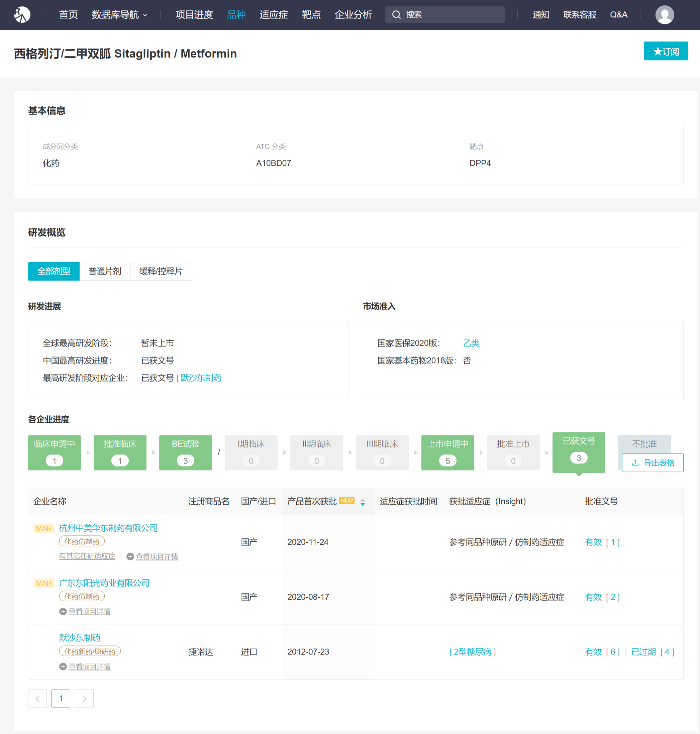Click the arrow icon beside 广东东阳光 查看项目详情
700x734 pixels.
pyautogui.click(x=63, y=611)
